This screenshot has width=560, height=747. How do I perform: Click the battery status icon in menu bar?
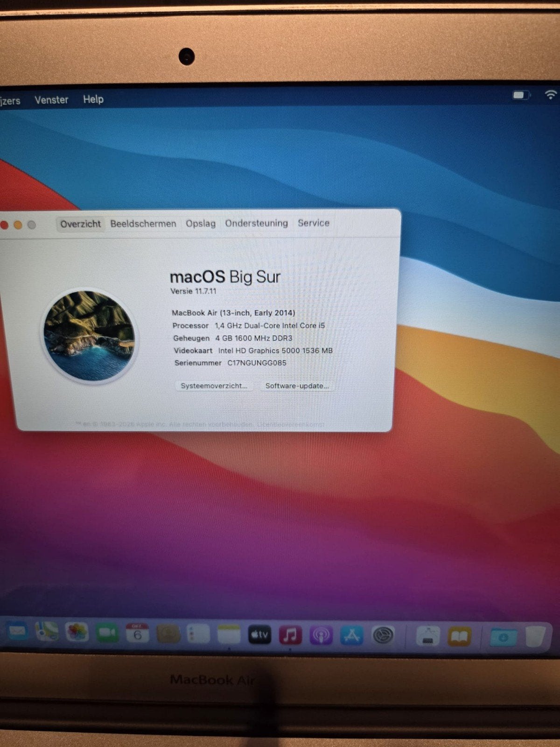pos(522,95)
